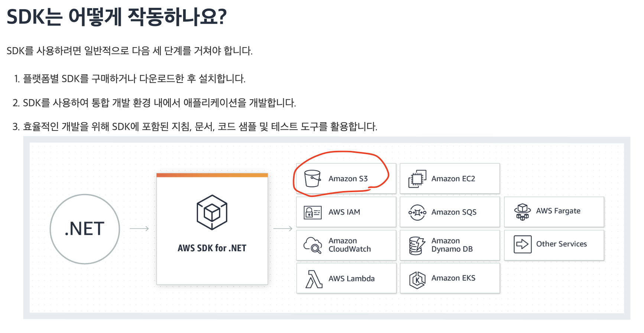
Task: Click step 2 text about 통합 개발 환경
Action: [x=159, y=103]
